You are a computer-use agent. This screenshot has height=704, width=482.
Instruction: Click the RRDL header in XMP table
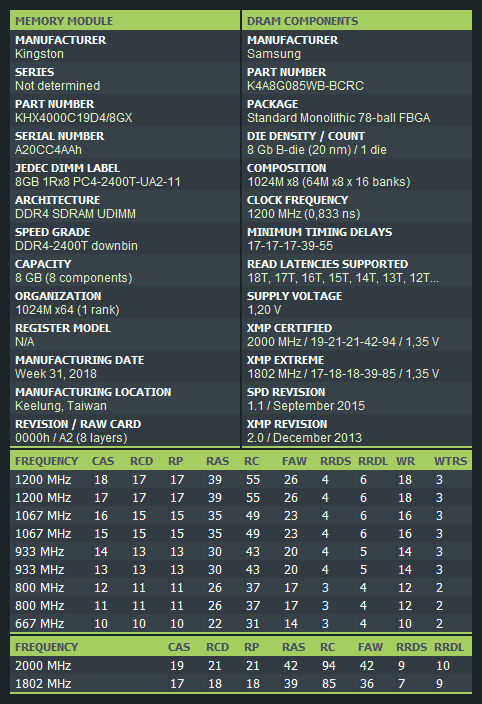(448, 647)
